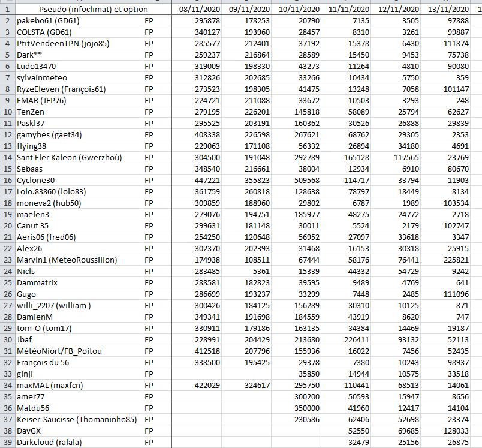Click the value 117565 in Sant Eler Kaleon's row

(x=396, y=158)
